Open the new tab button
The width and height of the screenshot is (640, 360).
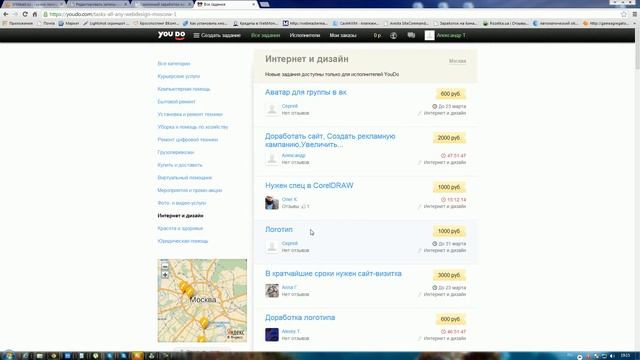pos(264,4)
